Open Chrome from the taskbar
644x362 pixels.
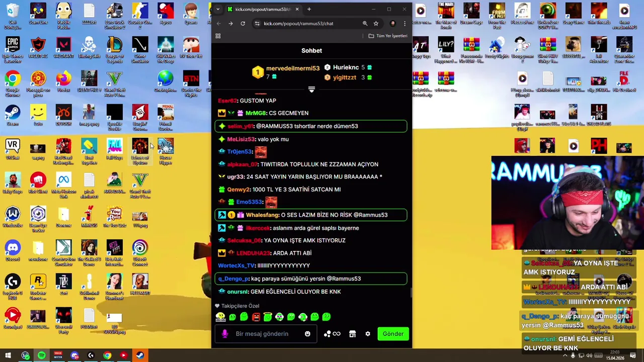(107, 355)
